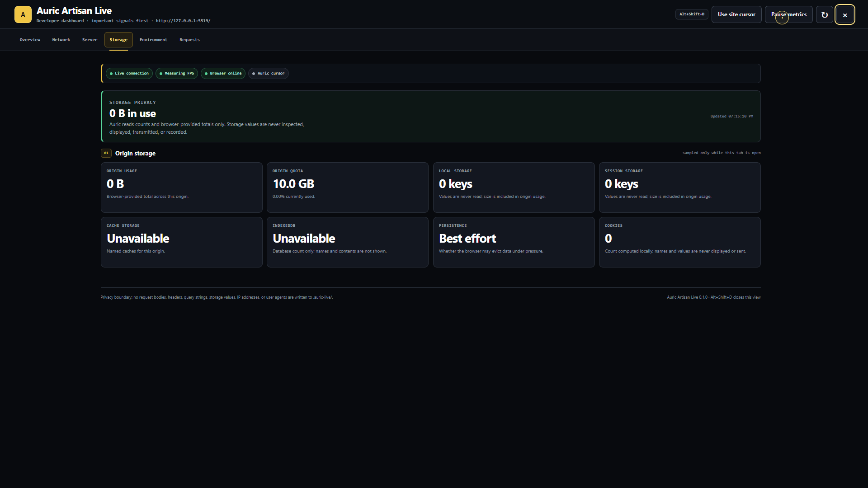Screen dimensions: 868x488
Task: Click the Use site cursor button
Action: pos(736,14)
